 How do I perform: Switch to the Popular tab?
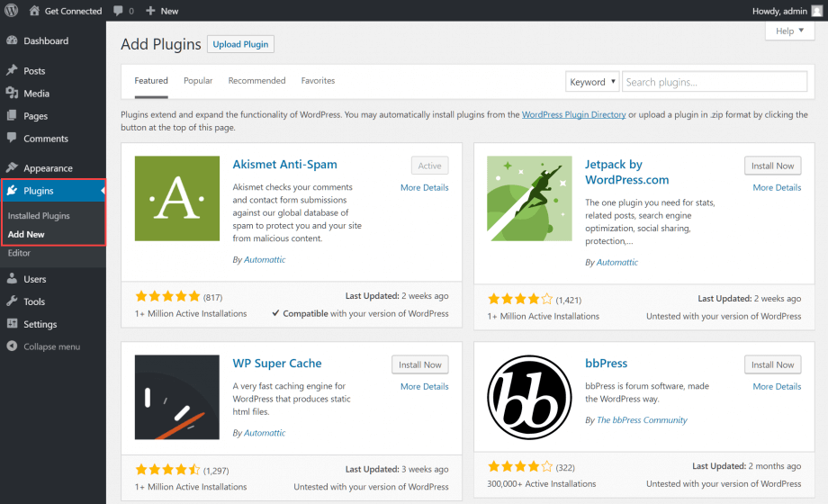(x=198, y=81)
